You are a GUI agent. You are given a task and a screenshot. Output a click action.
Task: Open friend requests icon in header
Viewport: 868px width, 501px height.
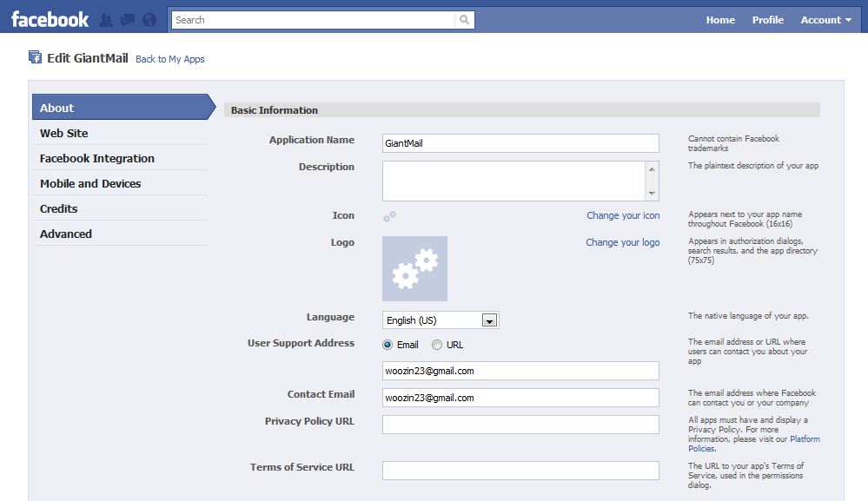click(106, 20)
